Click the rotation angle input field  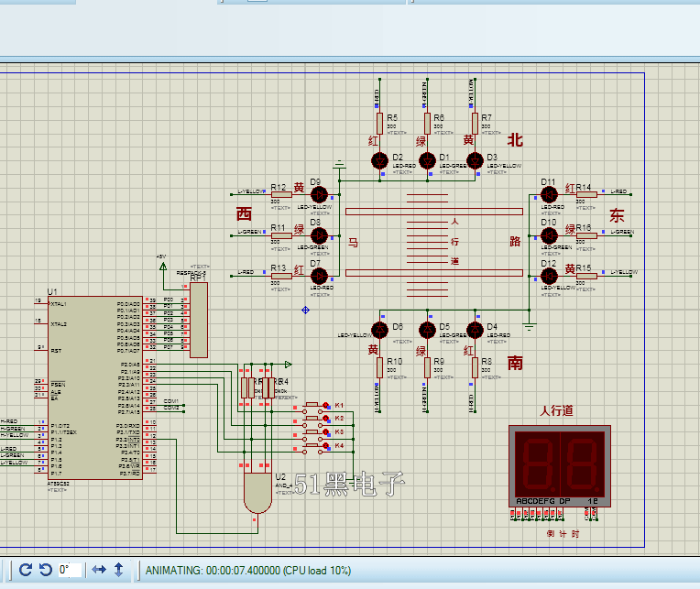tap(70, 570)
